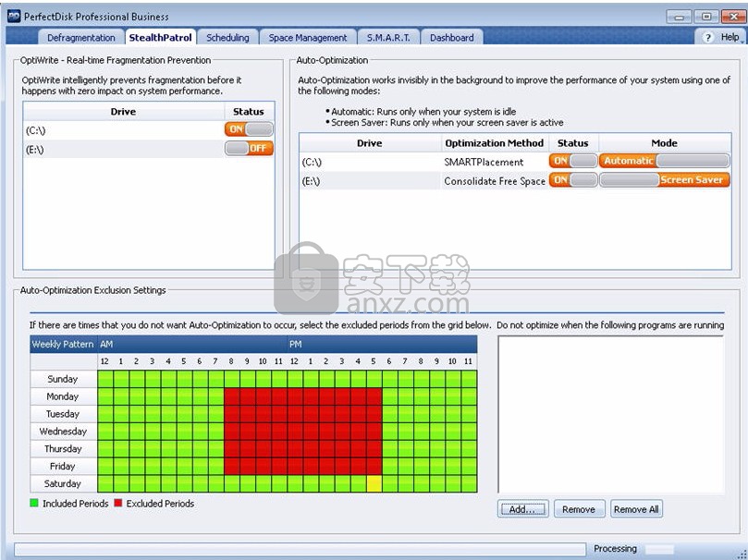Click the Processing status text
Screen dimensions: 748x560
click(615, 549)
